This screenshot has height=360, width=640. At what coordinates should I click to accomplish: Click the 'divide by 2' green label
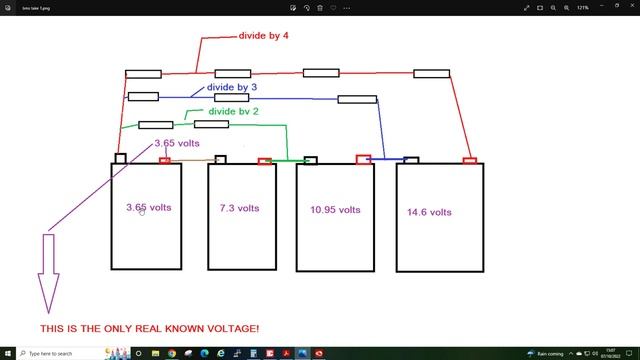[233, 111]
